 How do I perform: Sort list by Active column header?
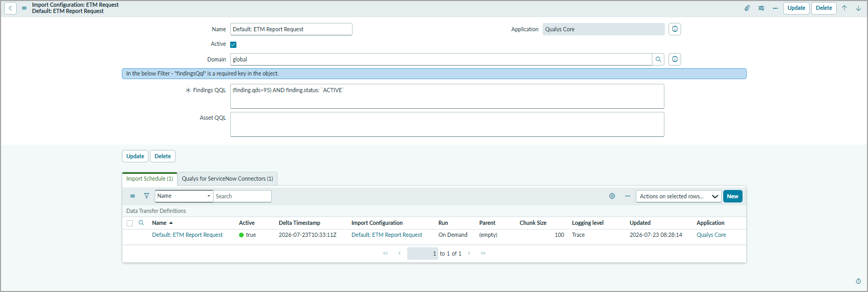247,223
